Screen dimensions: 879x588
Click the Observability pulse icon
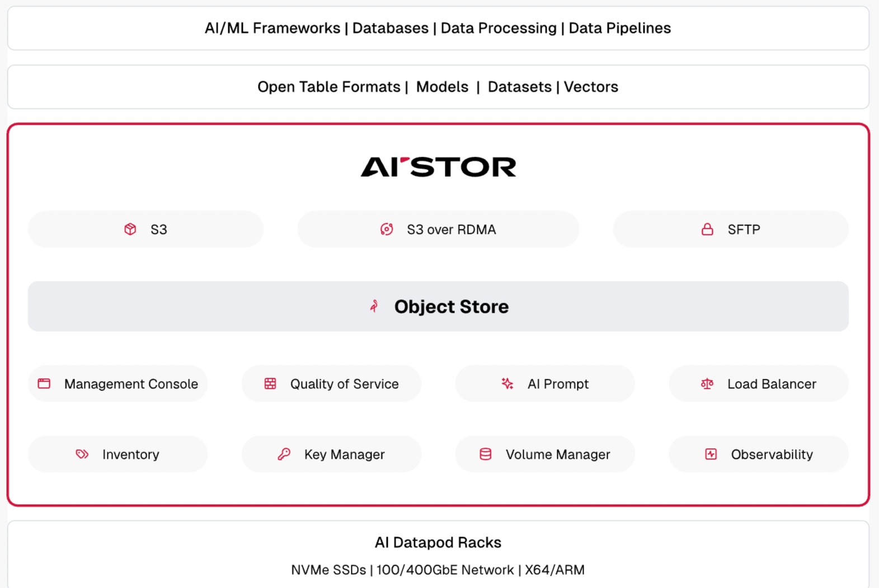pos(711,454)
